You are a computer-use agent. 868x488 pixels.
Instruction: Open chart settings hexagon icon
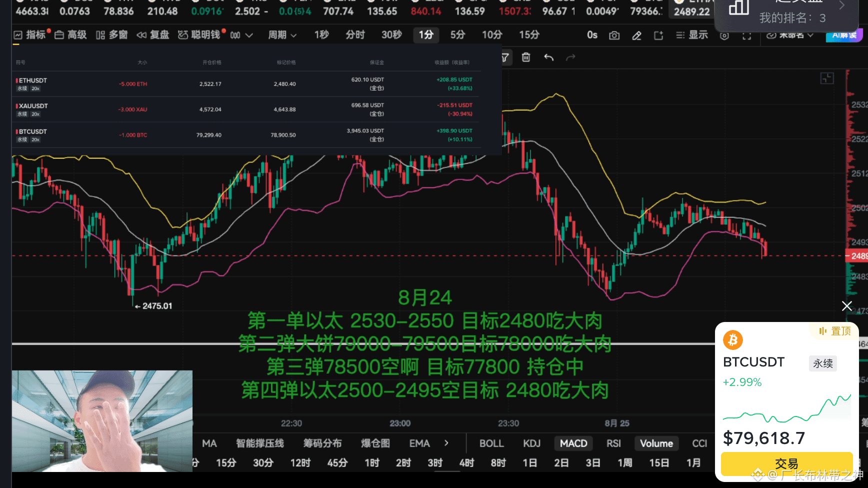(x=724, y=35)
